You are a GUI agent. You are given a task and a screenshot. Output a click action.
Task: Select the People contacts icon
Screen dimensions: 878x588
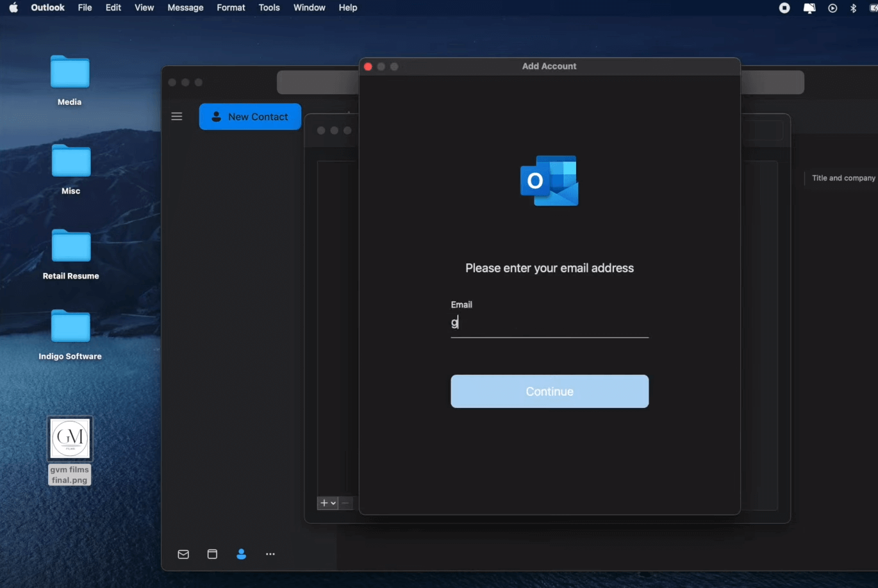point(241,554)
